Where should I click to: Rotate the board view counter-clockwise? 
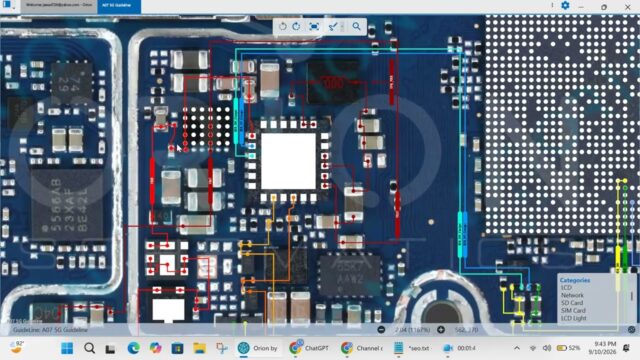[282, 27]
